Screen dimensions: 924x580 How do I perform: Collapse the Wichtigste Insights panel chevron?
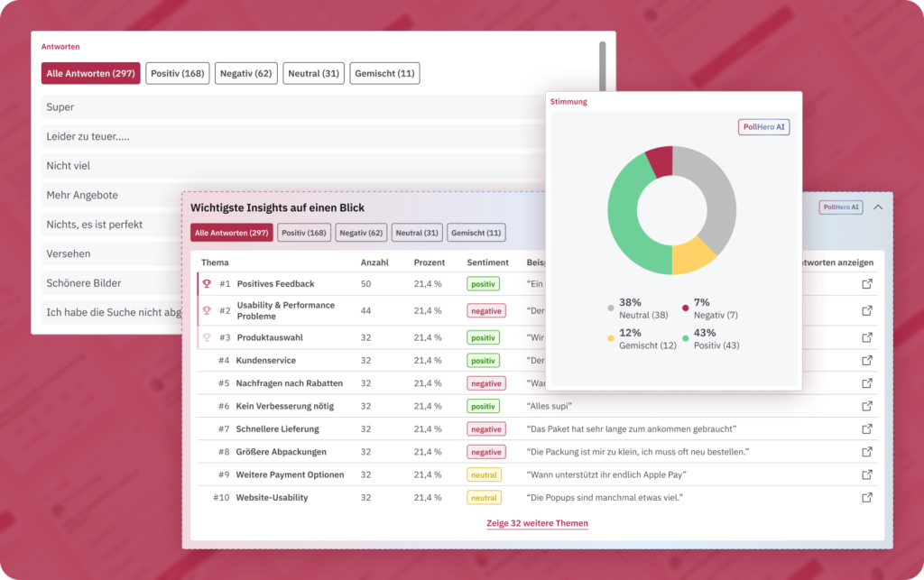click(878, 207)
